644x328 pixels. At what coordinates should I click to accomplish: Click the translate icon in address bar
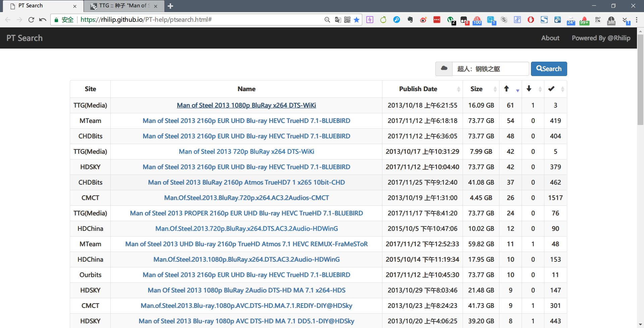[x=338, y=20]
